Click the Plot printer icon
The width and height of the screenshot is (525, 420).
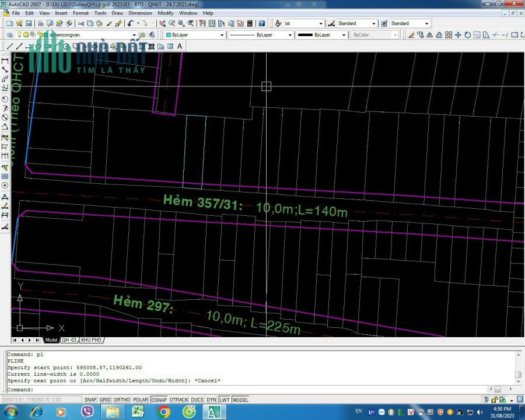[40, 23]
